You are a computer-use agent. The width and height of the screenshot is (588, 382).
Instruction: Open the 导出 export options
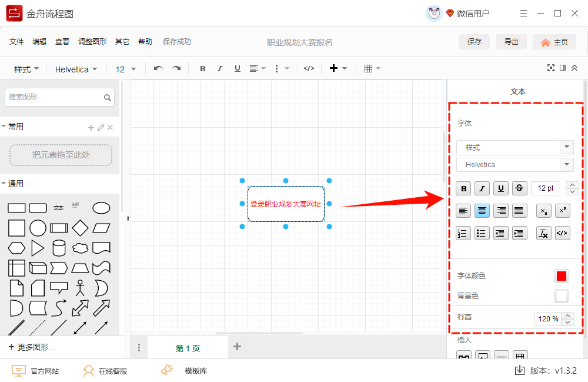click(511, 42)
